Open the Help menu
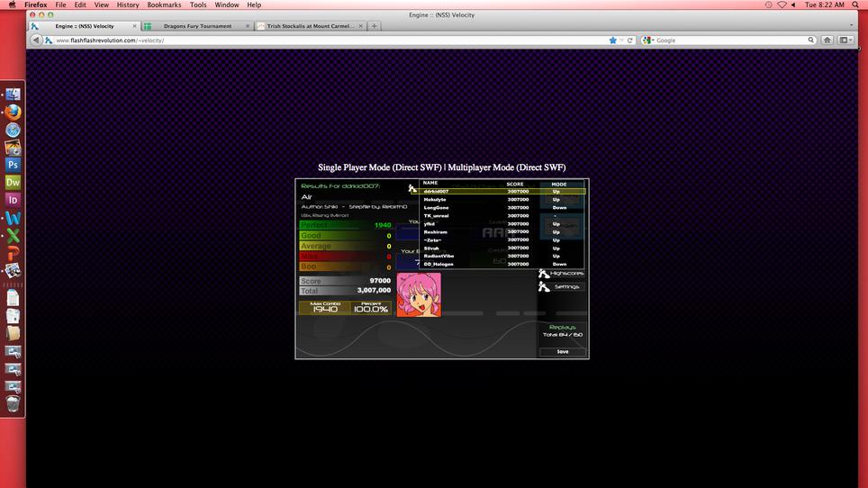The height and width of the screenshot is (488, 868). point(254,5)
